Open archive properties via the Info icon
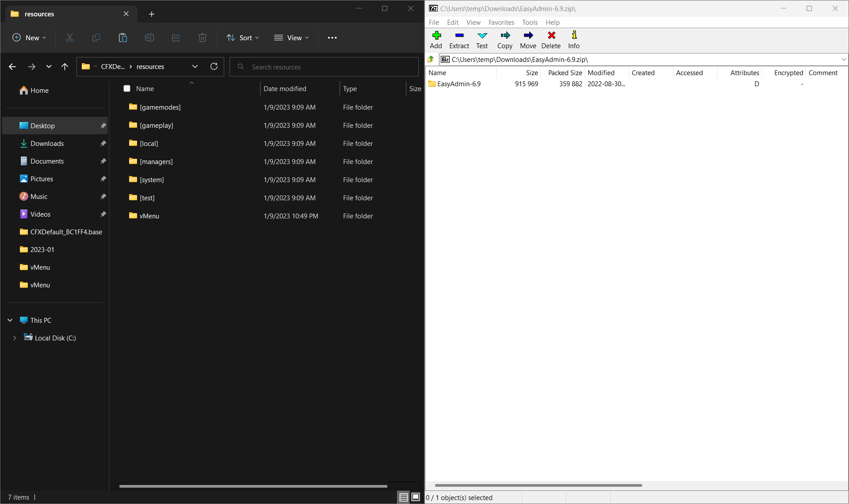The image size is (849, 504). coord(574,40)
